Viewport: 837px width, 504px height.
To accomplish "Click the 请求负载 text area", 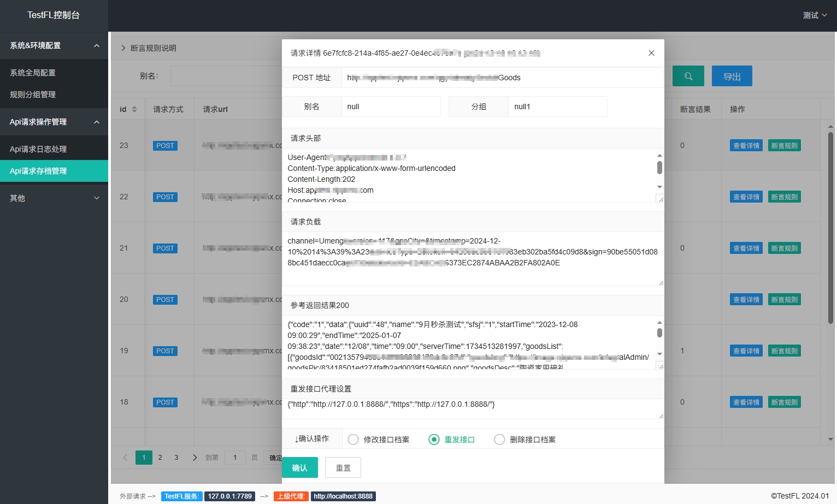I will point(473,258).
